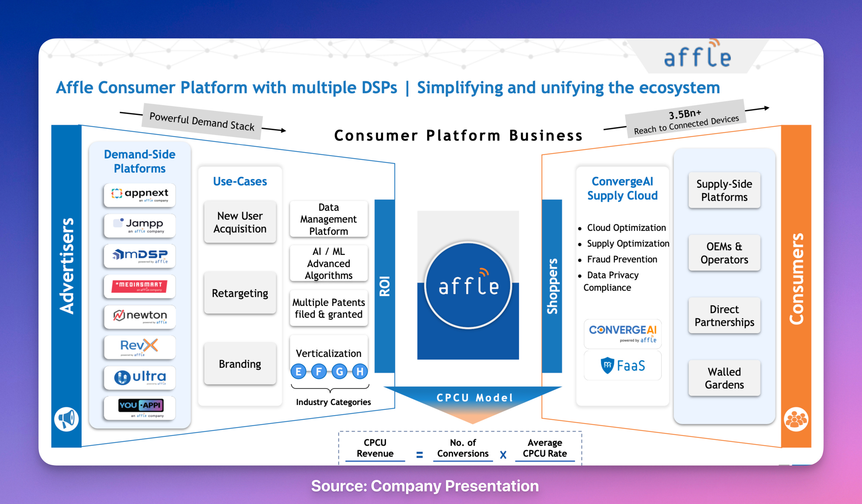The height and width of the screenshot is (504, 862).
Task: Click the Branding use-case box
Action: (x=240, y=364)
